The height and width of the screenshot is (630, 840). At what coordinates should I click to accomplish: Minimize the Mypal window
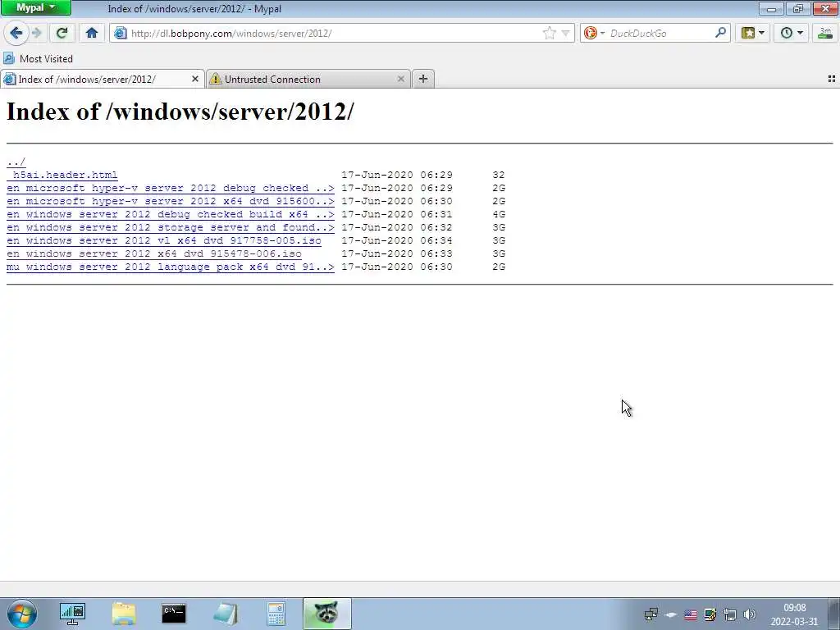coord(771,8)
